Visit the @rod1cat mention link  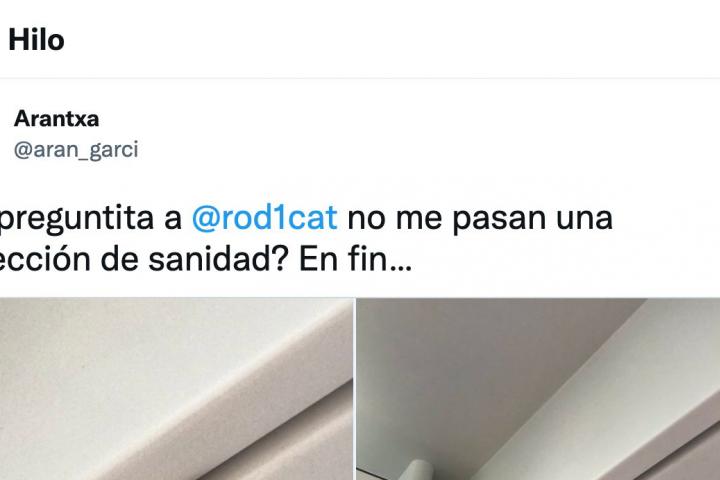tap(264, 218)
